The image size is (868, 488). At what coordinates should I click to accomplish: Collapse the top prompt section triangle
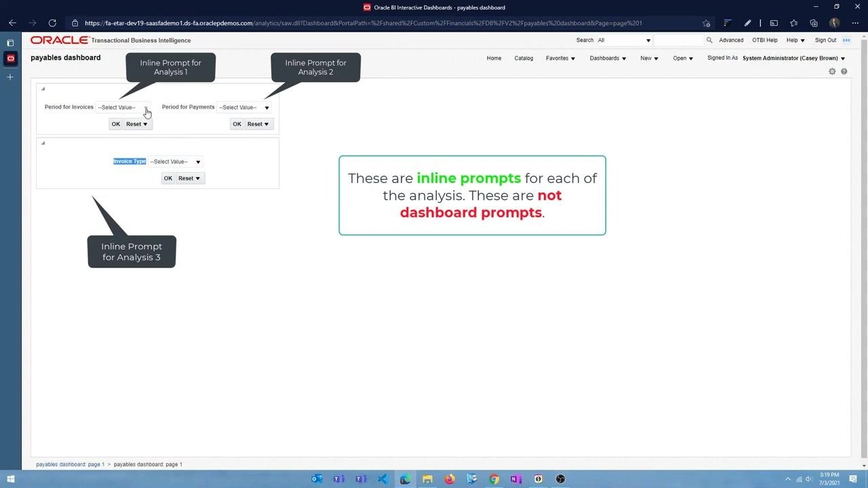click(43, 89)
